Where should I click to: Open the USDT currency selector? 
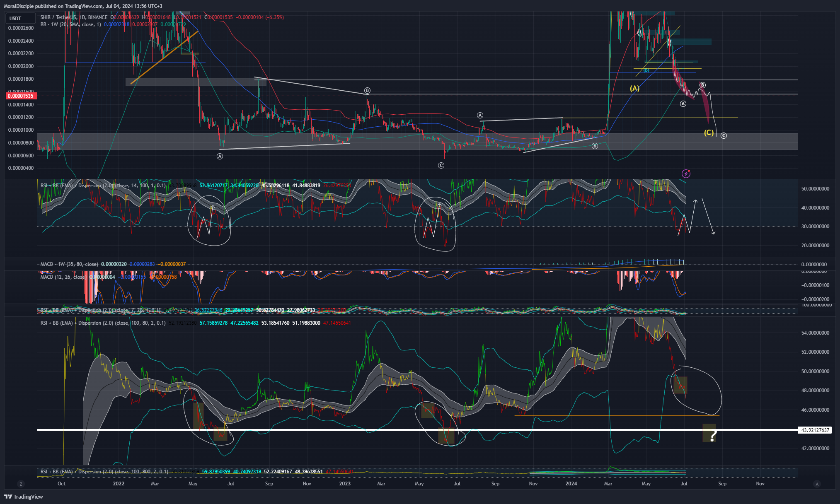pyautogui.click(x=20, y=18)
